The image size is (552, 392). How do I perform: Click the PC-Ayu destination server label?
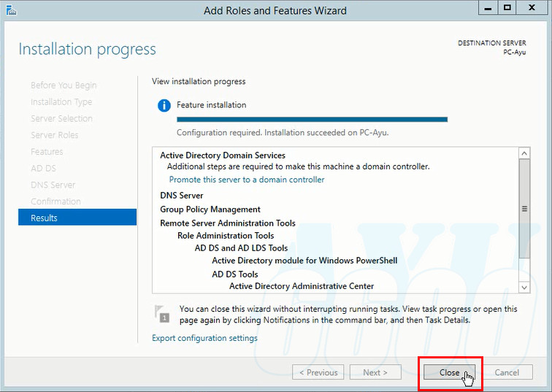[x=514, y=52]
